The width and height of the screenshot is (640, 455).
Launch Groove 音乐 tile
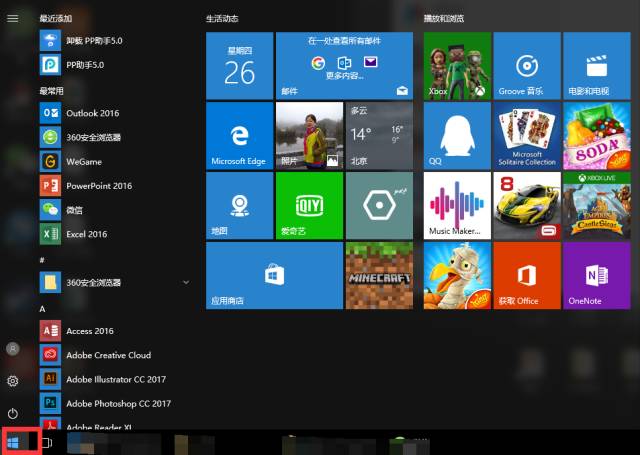click(x=527, y=66)
